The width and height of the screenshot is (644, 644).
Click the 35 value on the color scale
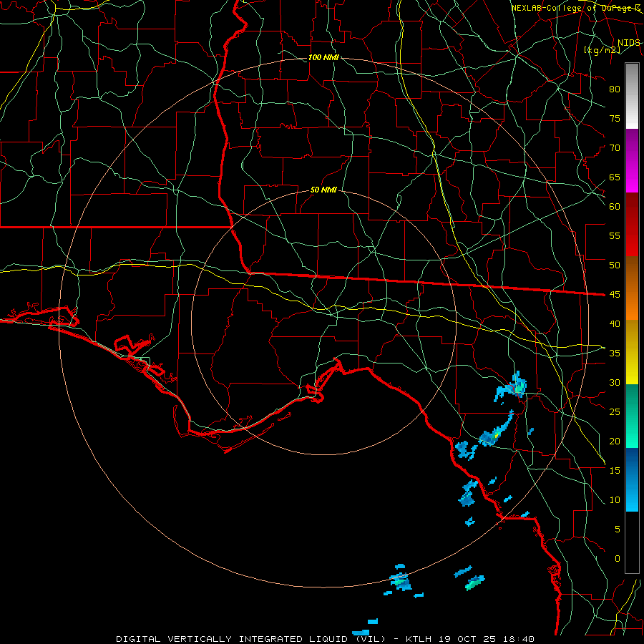coord(615,353)
